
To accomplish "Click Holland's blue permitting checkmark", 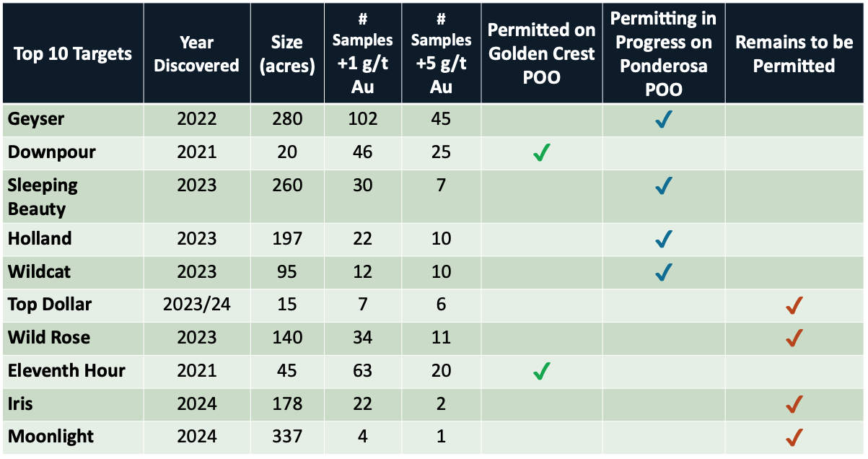I will (663, 239).
